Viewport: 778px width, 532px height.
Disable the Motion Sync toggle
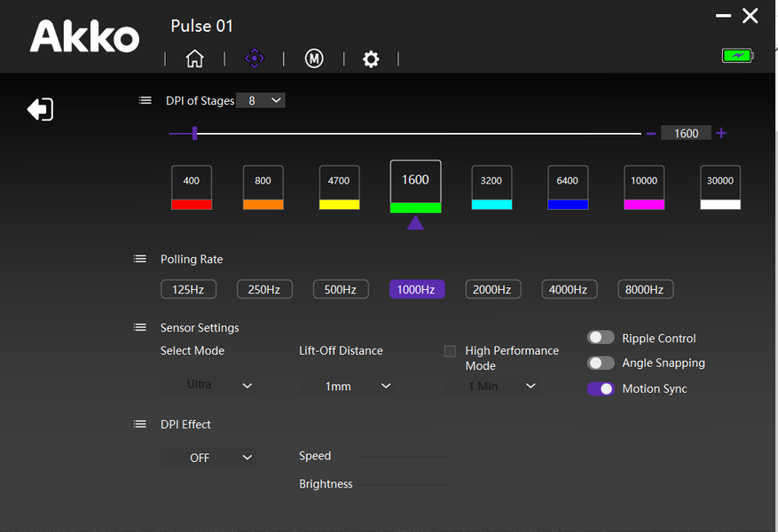(601, 388)
